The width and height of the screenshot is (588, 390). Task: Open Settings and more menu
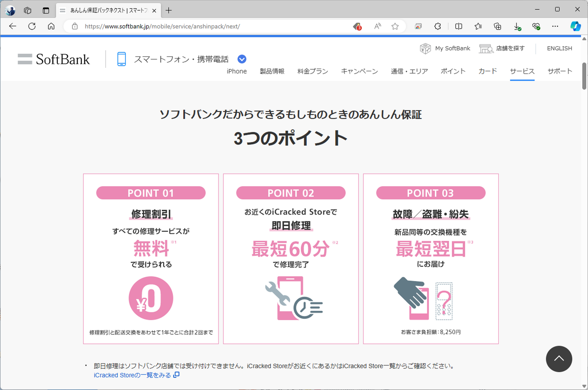click(555, 26)
